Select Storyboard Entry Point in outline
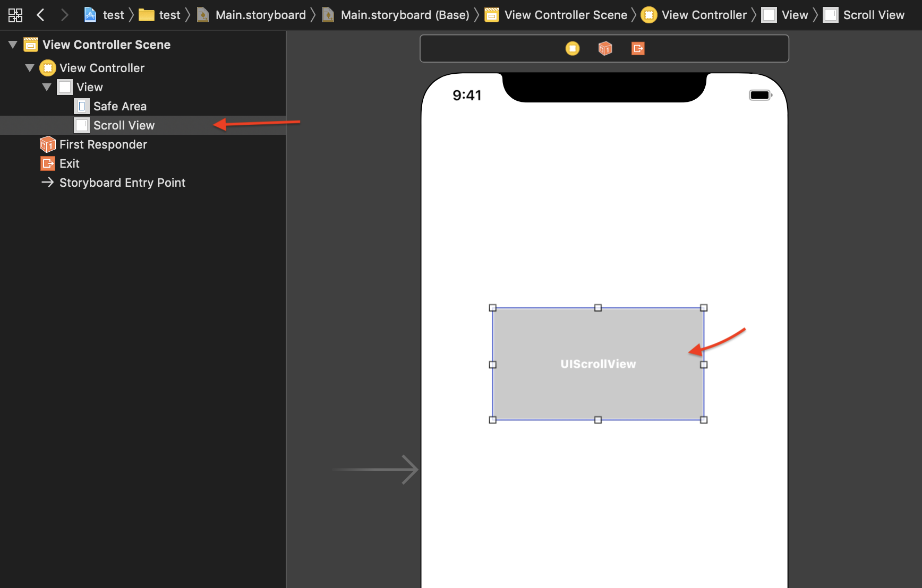 pos(143,183)
